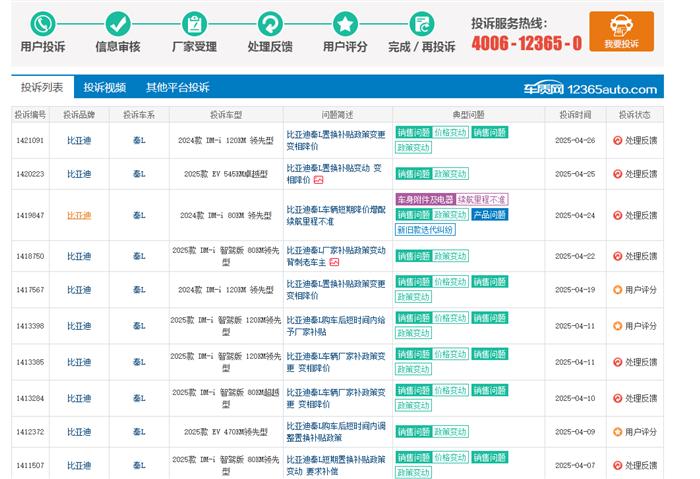The width and height of the screenshot is (700, 479).
Task: Click the 车质网 12365auto.com logo
Action: 590,89
